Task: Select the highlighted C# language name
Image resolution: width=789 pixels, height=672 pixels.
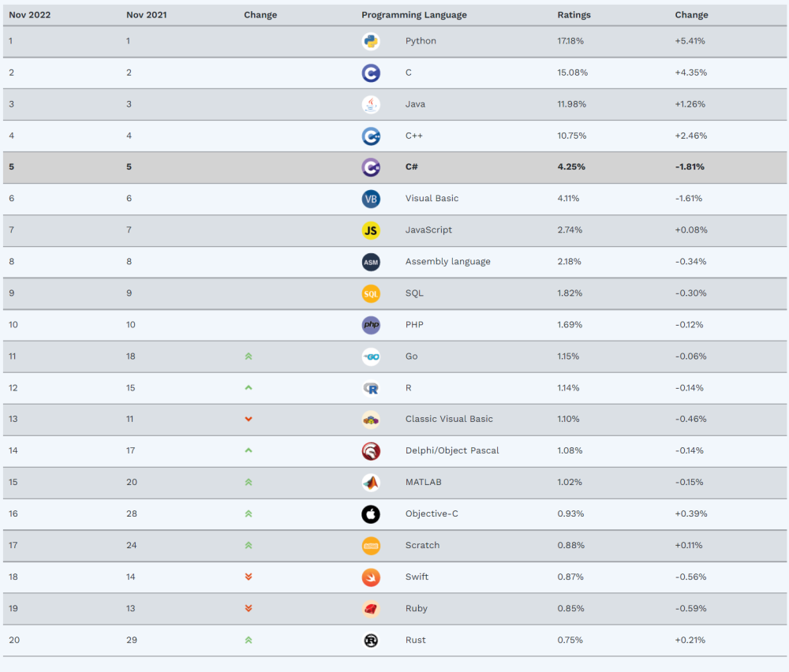Action: tap(413, 167)
